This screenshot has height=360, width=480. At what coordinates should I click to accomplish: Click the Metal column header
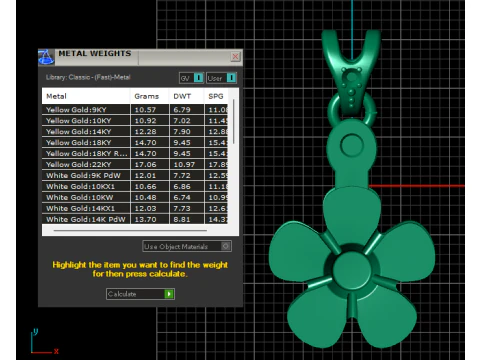pos(86,96)
